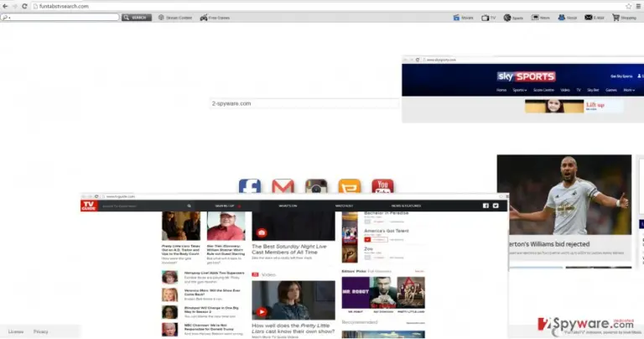Select the Video item in Sky Sports menu
The height and width of the screenshot is (339, 644).
pyautogui.click(x=565, y=90)
